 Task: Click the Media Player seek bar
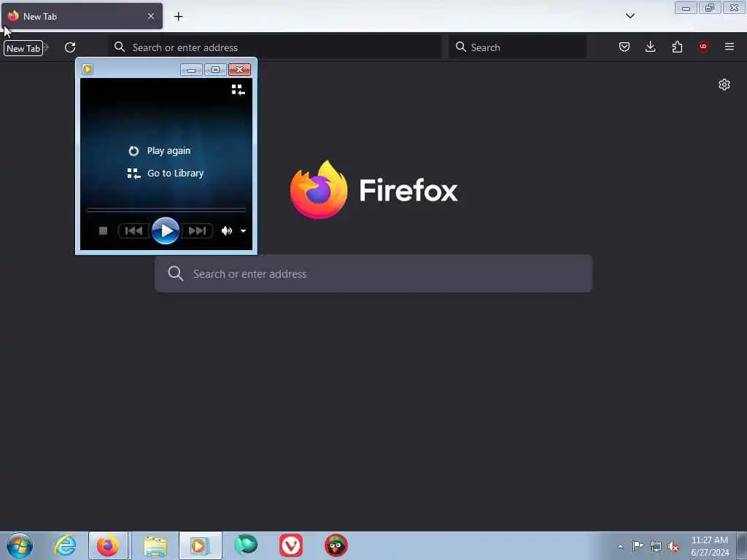click(166, 209)
